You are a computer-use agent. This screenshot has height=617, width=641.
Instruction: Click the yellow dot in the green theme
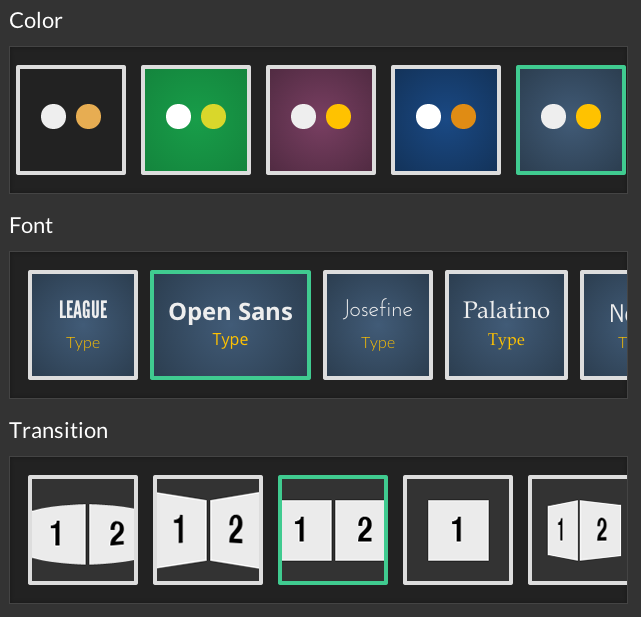point(213,117)
